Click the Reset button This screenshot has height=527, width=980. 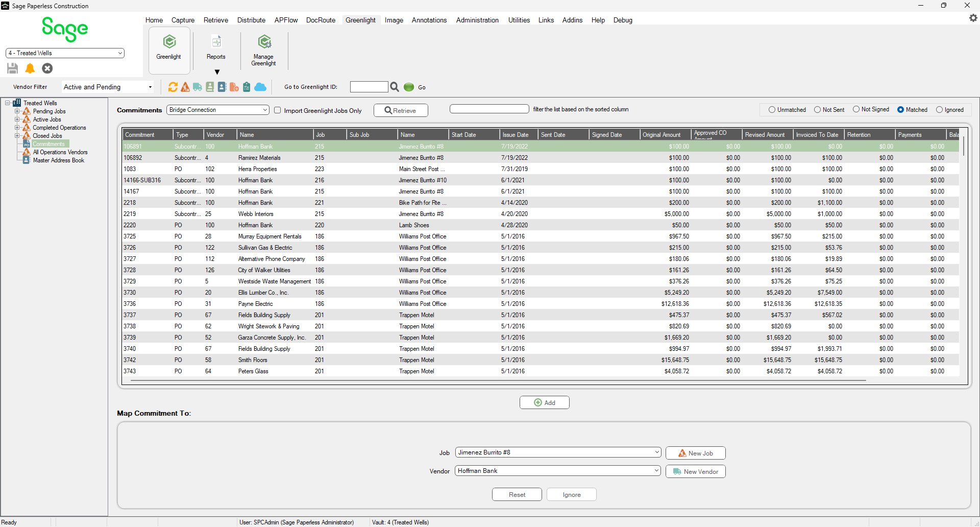[517, 494]
